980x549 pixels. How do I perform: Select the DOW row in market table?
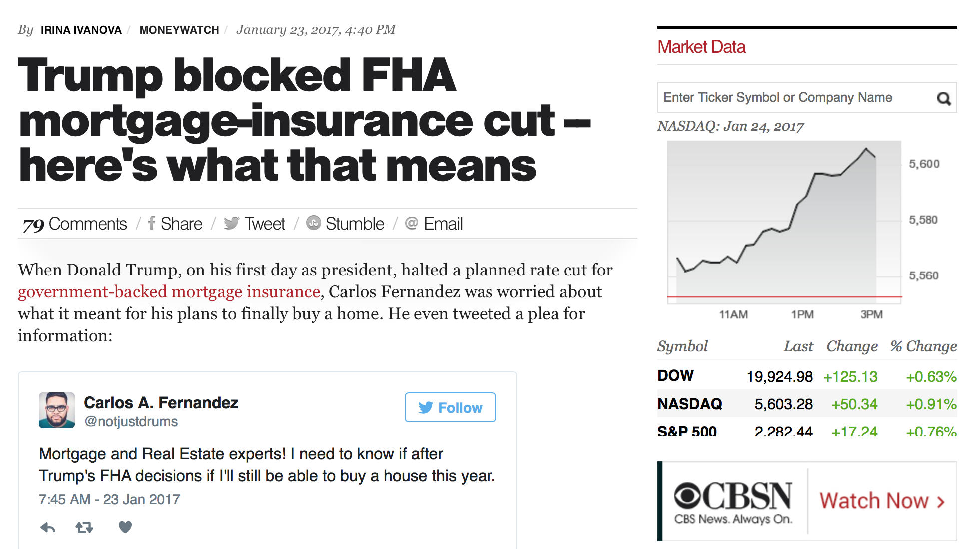[x=807, y=376]
